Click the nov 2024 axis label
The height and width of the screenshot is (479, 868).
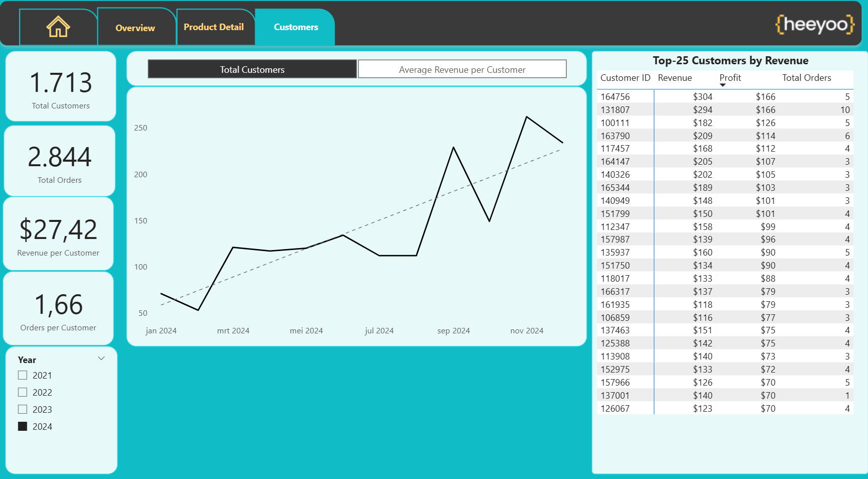pos(527,330)
